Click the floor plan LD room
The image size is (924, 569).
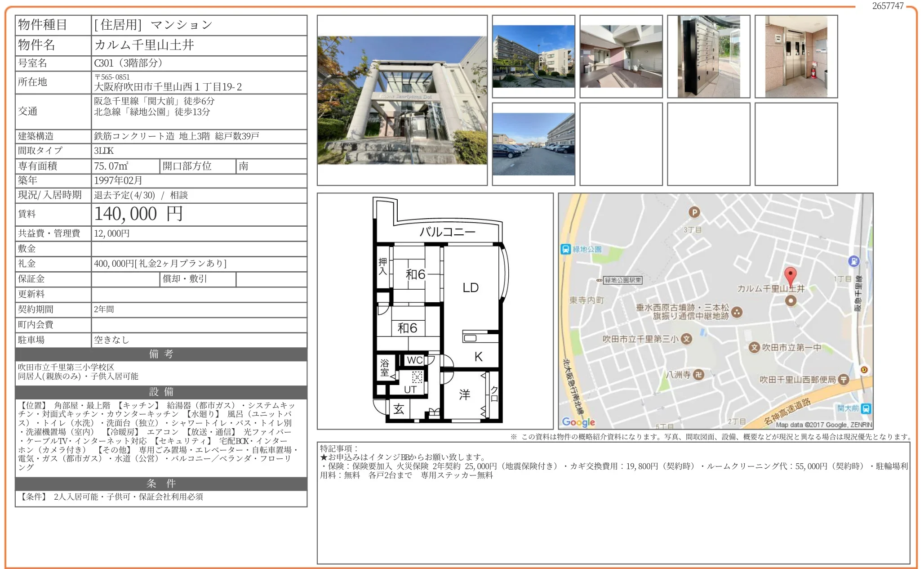tap(471, 288)
